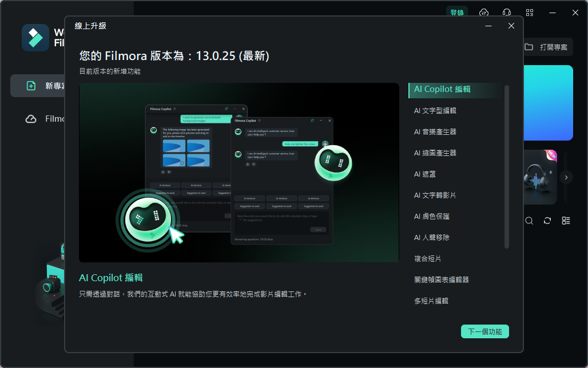This screenshot has width=588, height=368.
Task: Click the gradient banner card in main window
Action: click(x=549, y=103)
